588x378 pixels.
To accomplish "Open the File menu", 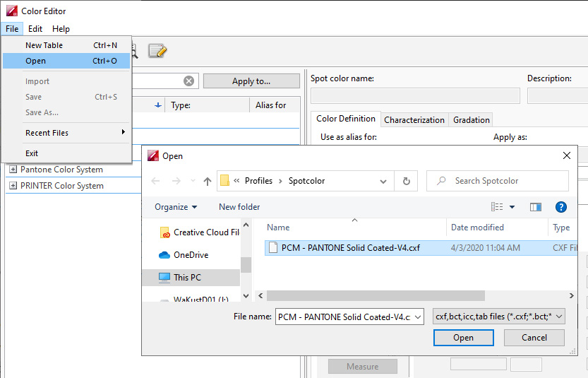I will (x=12, y=29).
